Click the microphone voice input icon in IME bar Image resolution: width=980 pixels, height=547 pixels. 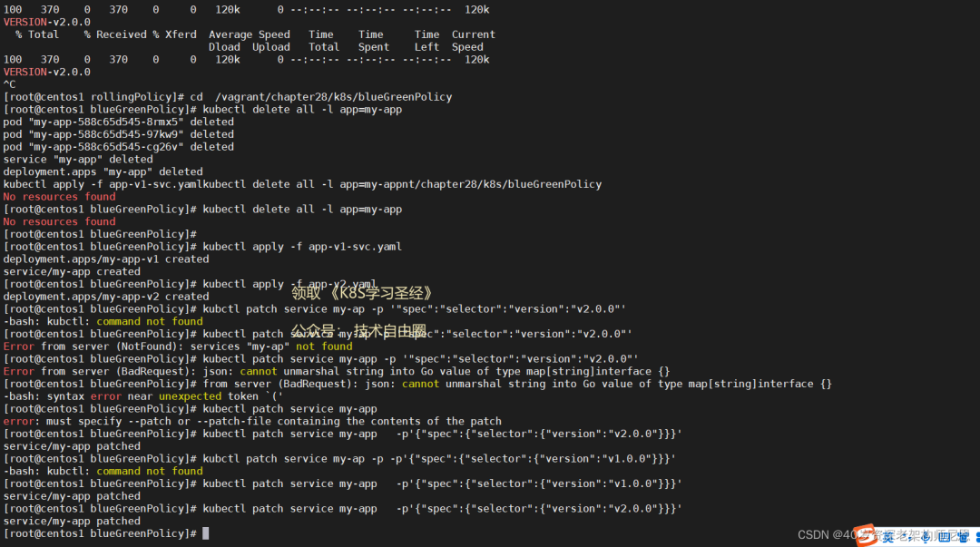(926, 536)
